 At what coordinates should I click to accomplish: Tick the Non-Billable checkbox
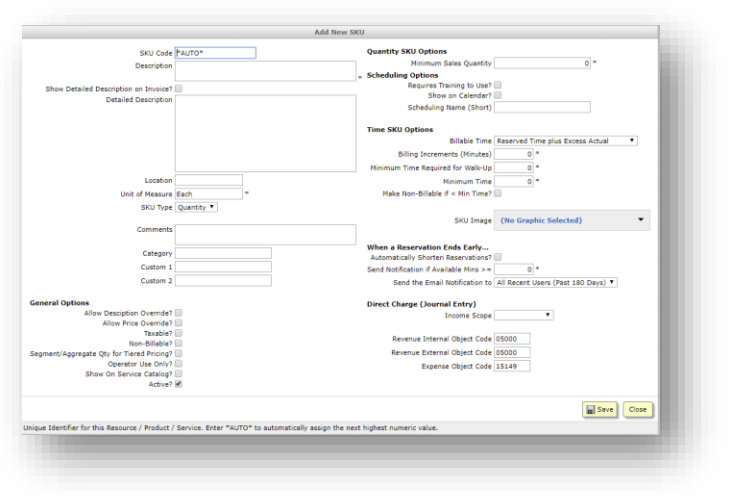coord(179,343)
